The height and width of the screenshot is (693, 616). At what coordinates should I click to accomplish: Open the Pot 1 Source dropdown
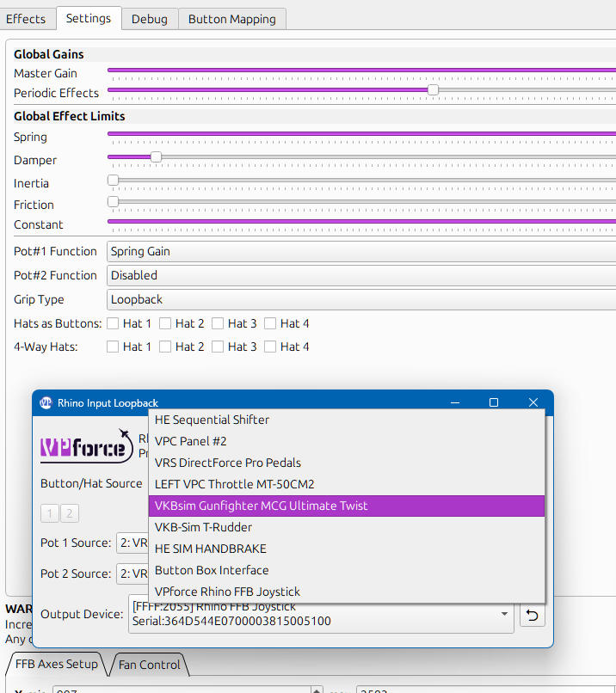(132, 543)
